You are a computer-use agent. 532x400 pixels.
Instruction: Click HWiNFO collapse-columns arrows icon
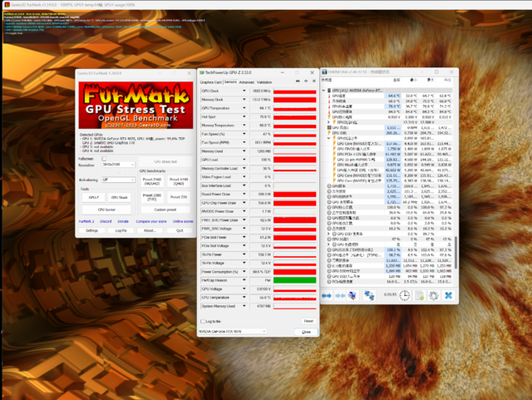[340, 296]
